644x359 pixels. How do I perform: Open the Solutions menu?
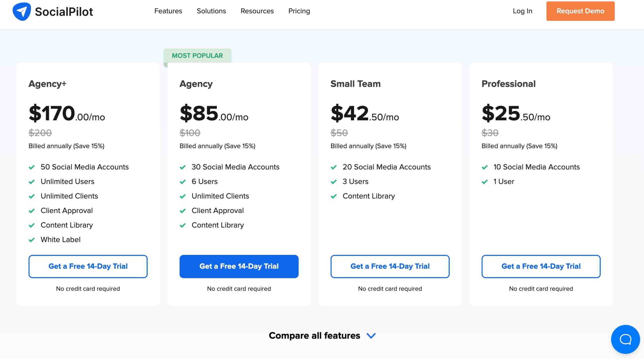tap(211, 11)
